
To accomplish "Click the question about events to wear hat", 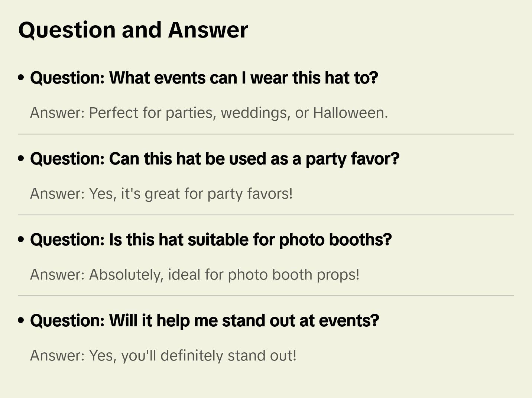I will [204, 78].
